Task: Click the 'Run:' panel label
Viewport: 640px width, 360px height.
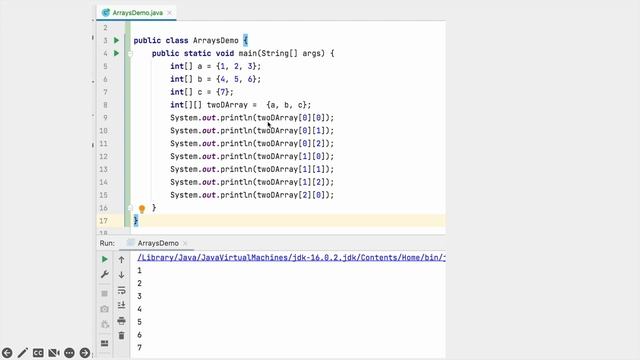Action: [x=107, y=243]
